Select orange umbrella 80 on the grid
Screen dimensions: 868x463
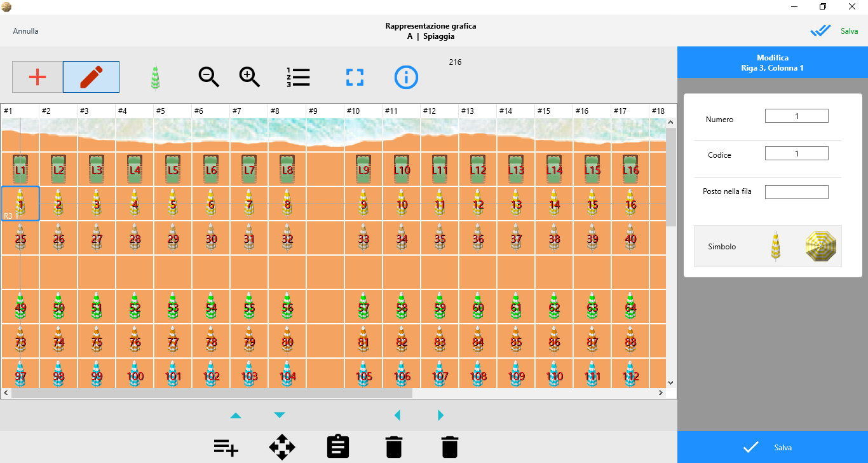point(287,341)
